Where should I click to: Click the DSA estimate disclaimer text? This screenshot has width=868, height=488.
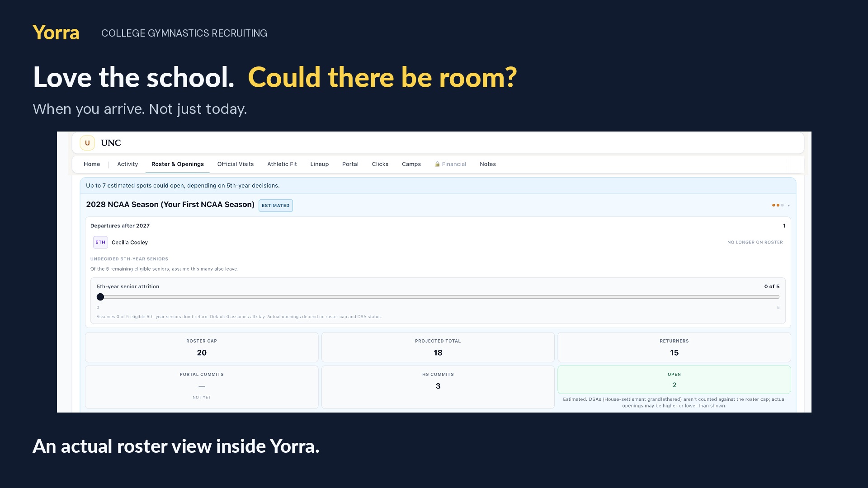674,403
